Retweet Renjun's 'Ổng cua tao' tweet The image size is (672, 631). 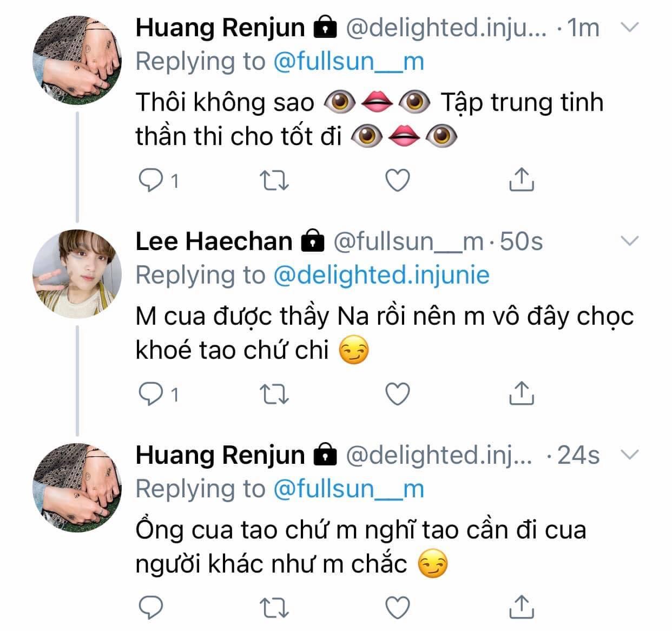(274, 607)
